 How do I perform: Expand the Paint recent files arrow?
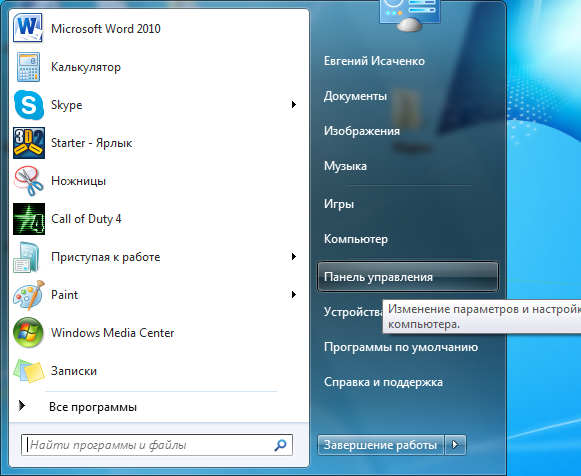[x=294, y=295]
